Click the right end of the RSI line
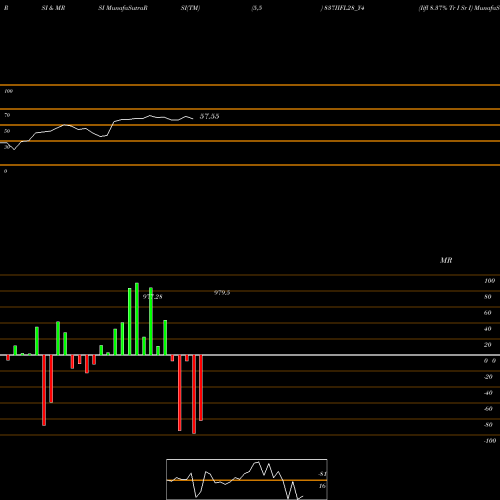This screenshot has height=500, width=500. click(193, 118)
